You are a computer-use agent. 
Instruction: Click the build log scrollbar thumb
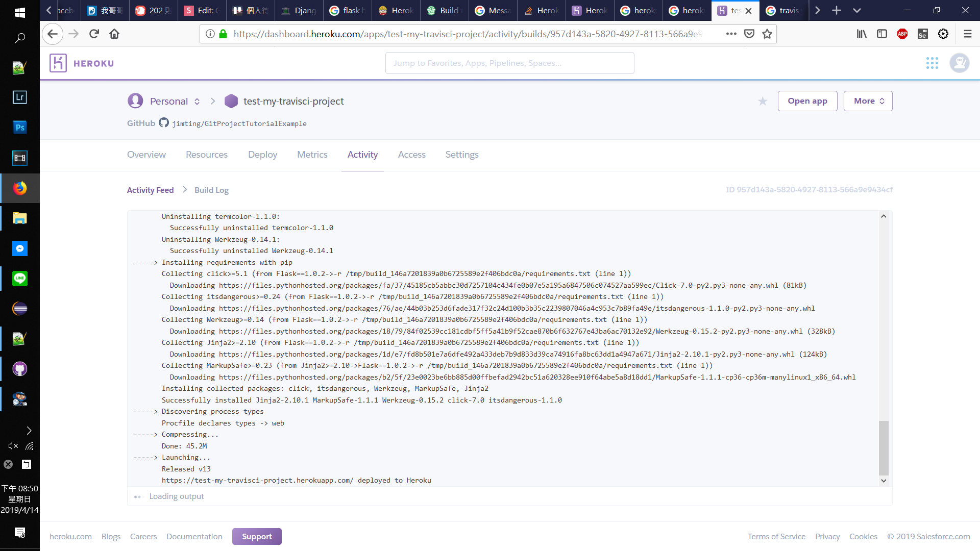pos(884,447)
